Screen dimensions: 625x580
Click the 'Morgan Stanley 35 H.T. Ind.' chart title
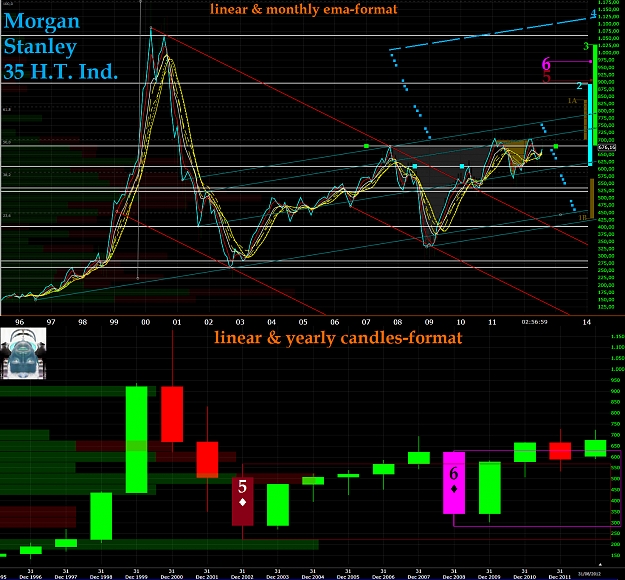tap(61, 47)
